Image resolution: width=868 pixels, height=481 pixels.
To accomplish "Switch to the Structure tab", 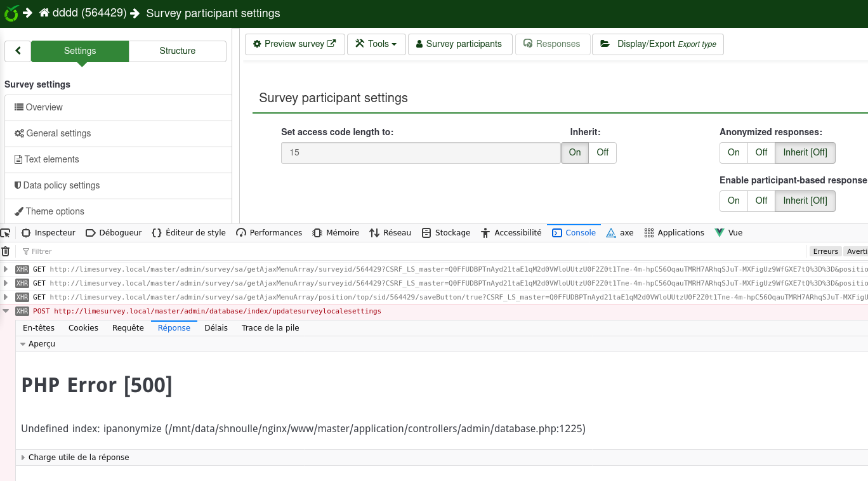I will [177, 51].
